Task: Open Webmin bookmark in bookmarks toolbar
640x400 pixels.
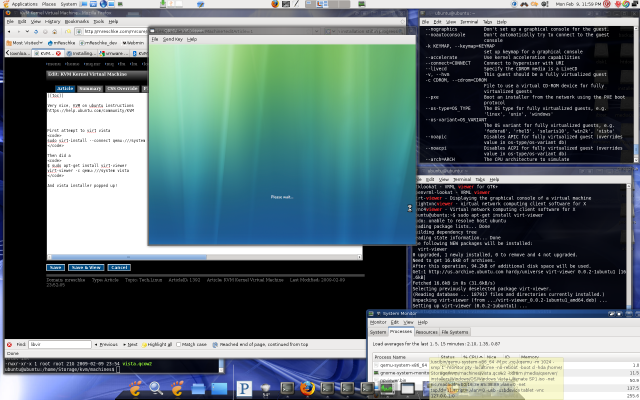Action: 133,42
